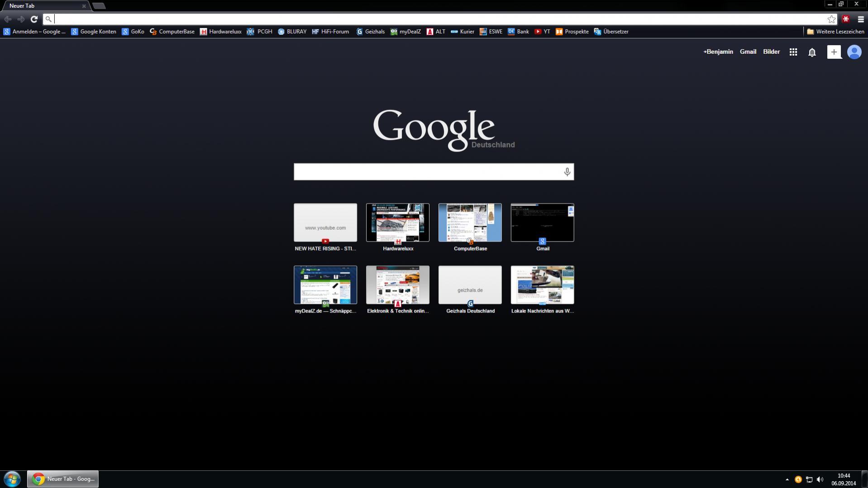Click the Chrome taskbar button

63,479
